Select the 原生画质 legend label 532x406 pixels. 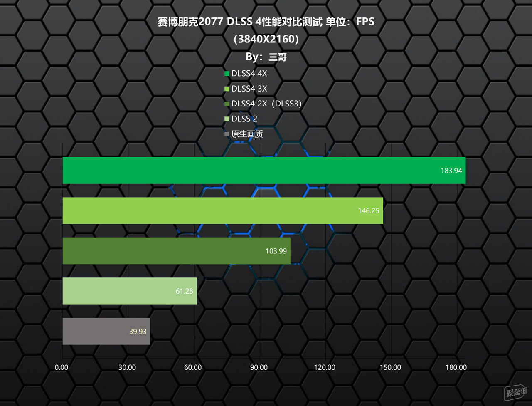coord(247,134)
